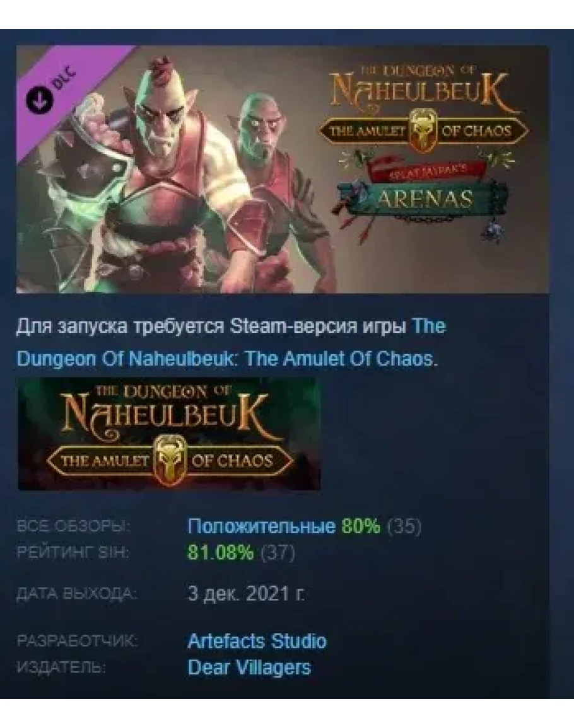Click the 80% positive review percentage
The height and width of the screenshot is (728, 574).
click(361, 526)
